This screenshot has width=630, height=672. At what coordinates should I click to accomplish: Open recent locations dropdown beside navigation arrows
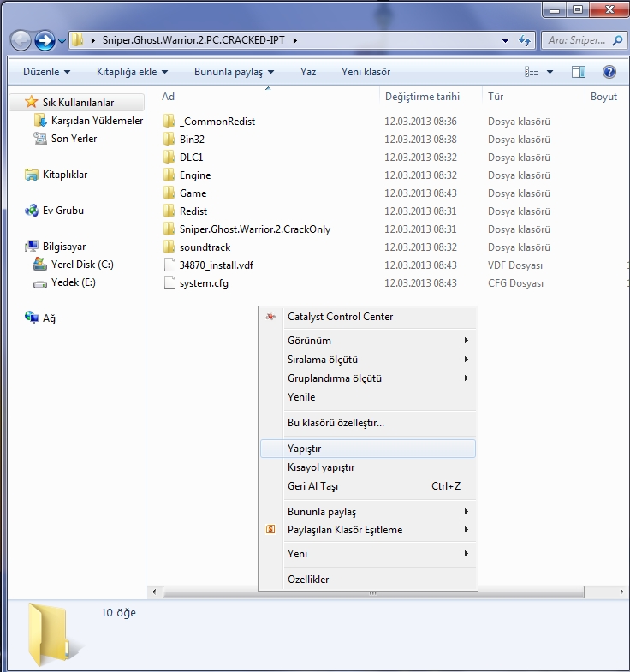click(62, 41)
